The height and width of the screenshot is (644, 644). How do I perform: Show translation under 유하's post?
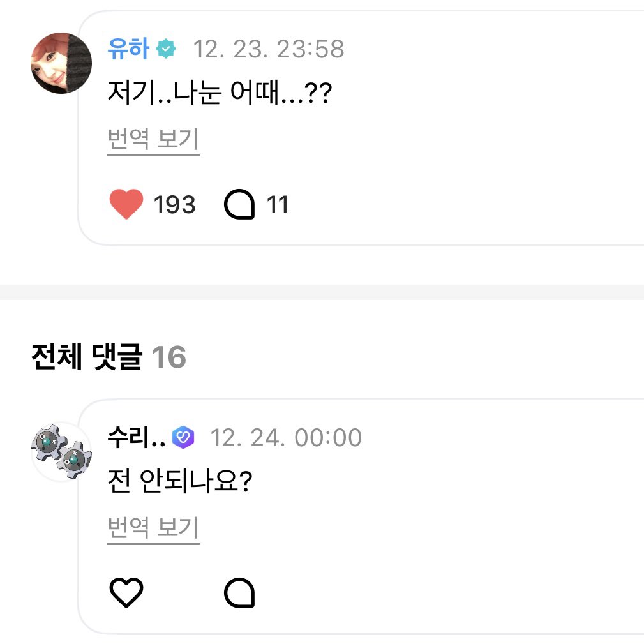154,139
